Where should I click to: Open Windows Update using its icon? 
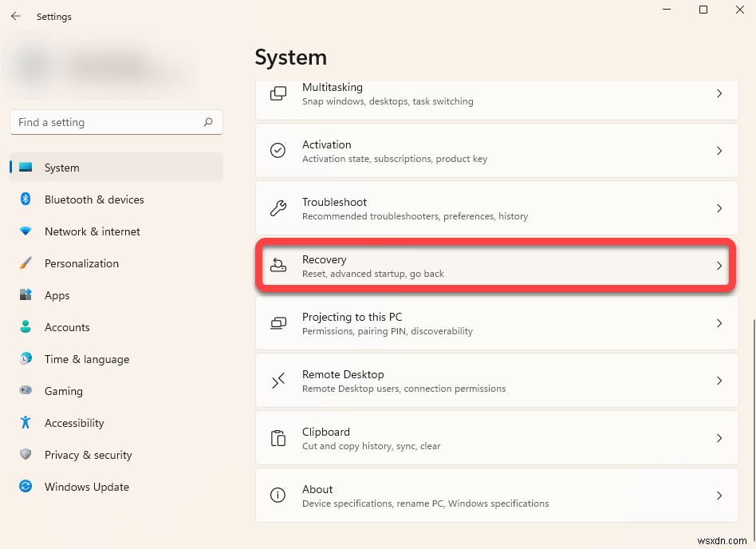tap(25, 487)
